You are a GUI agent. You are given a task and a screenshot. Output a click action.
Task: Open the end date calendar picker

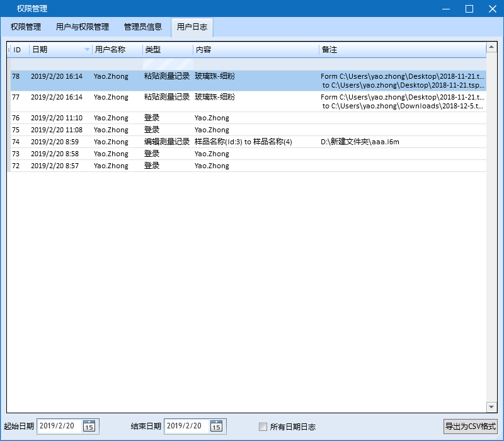(x=217, y=427)
